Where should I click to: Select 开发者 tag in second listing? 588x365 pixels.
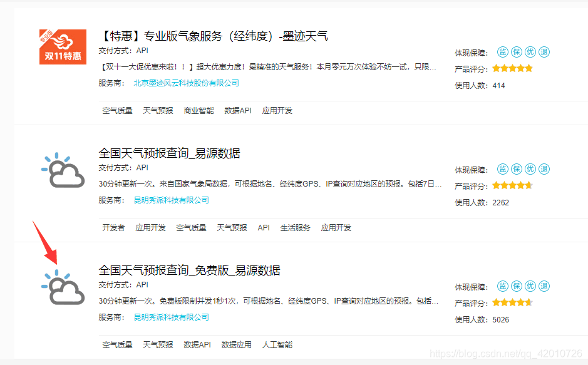113,227
